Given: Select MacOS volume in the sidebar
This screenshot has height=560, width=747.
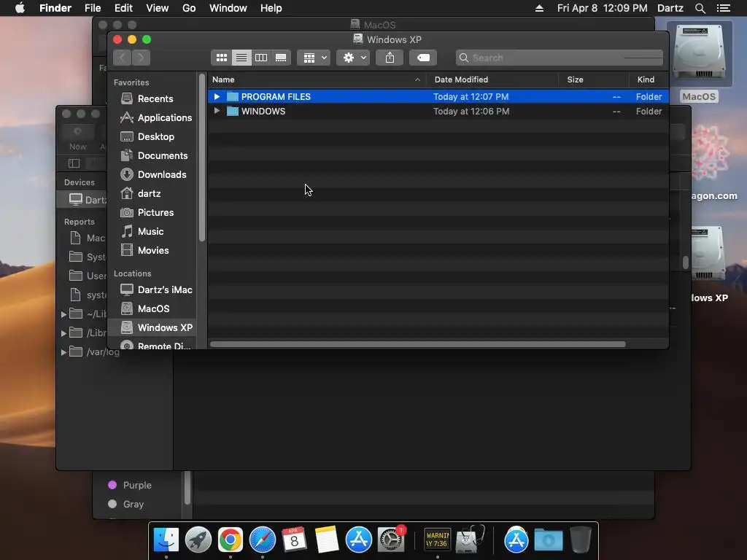Looking at the screenshot, I should (152, 308).
